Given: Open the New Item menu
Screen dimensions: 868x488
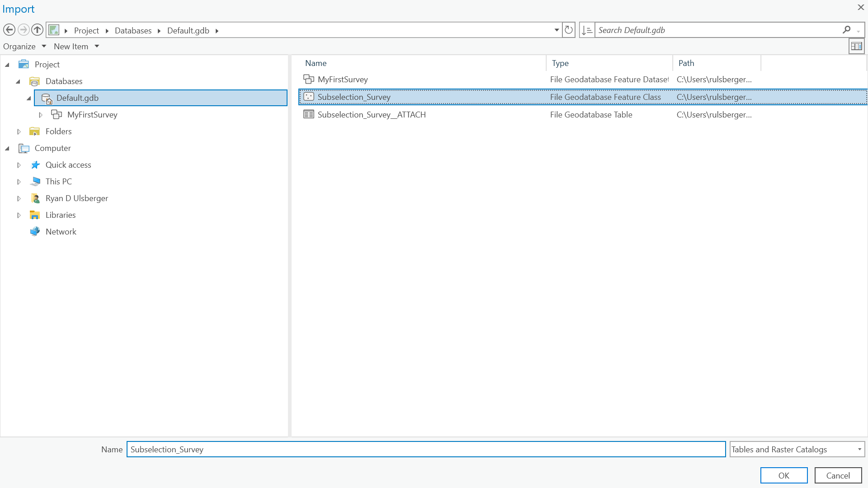Looking at the screenshot, I should coord(76,46).
